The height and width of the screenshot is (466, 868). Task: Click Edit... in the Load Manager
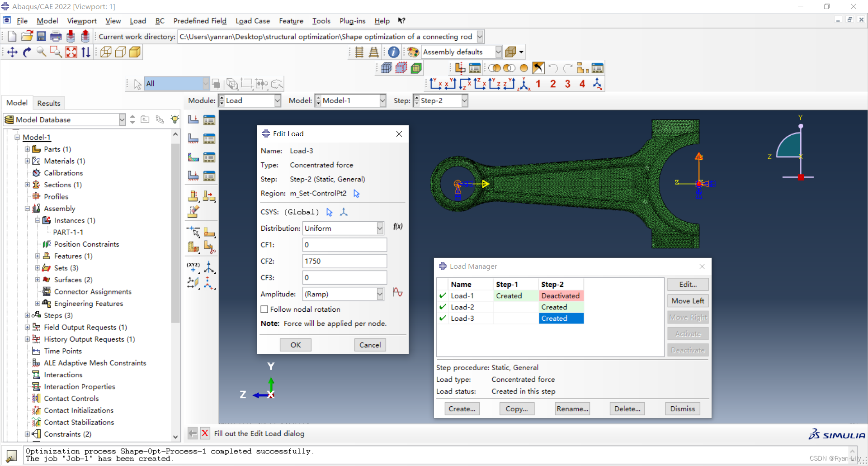(x=688, y=284)
